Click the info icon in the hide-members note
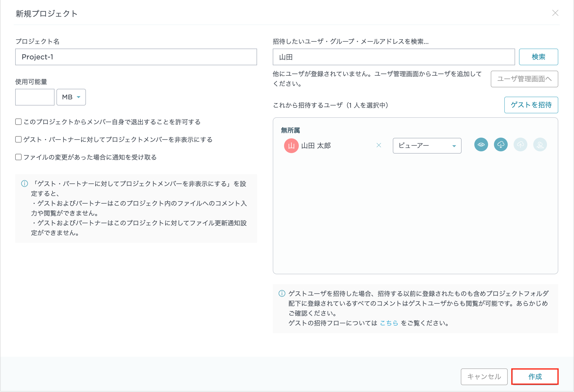This screenshot has width=574, height=392. coord(25,184)
